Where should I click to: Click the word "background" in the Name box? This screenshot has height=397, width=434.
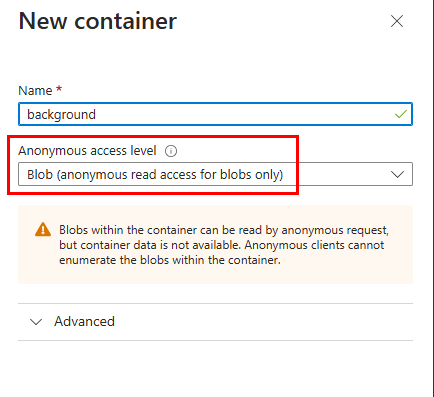click(x=61, y=115)
